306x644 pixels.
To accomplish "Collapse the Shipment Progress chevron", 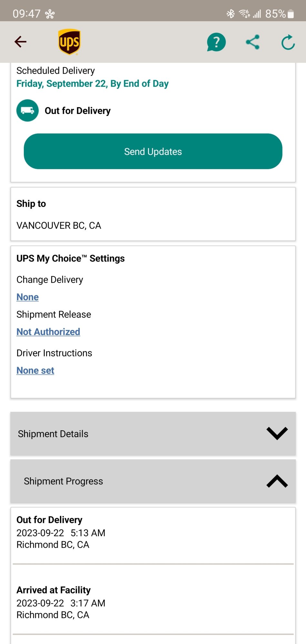I will pyautogui.click(x=277, y=481).
